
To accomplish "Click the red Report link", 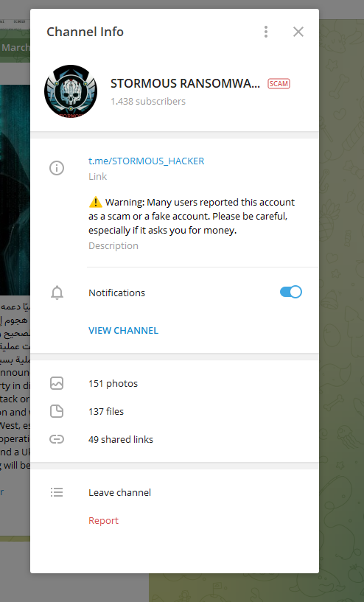I will (103, 521).
